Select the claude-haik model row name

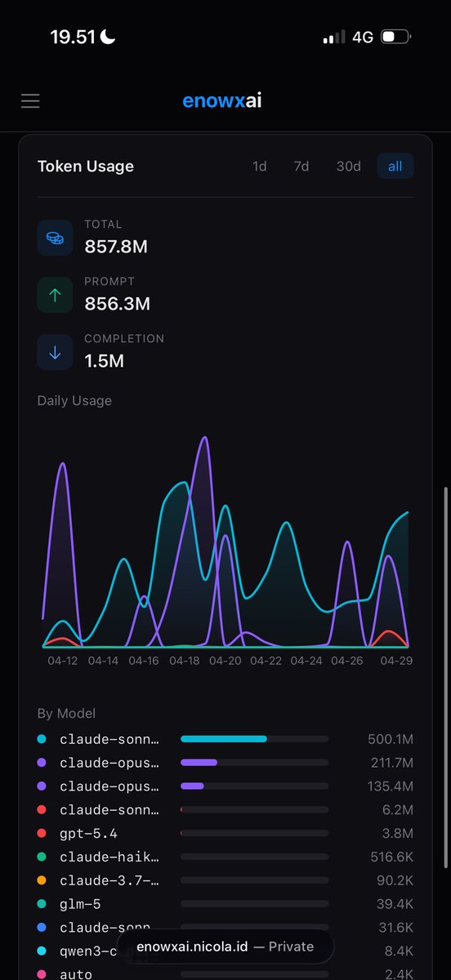(109, 857)
